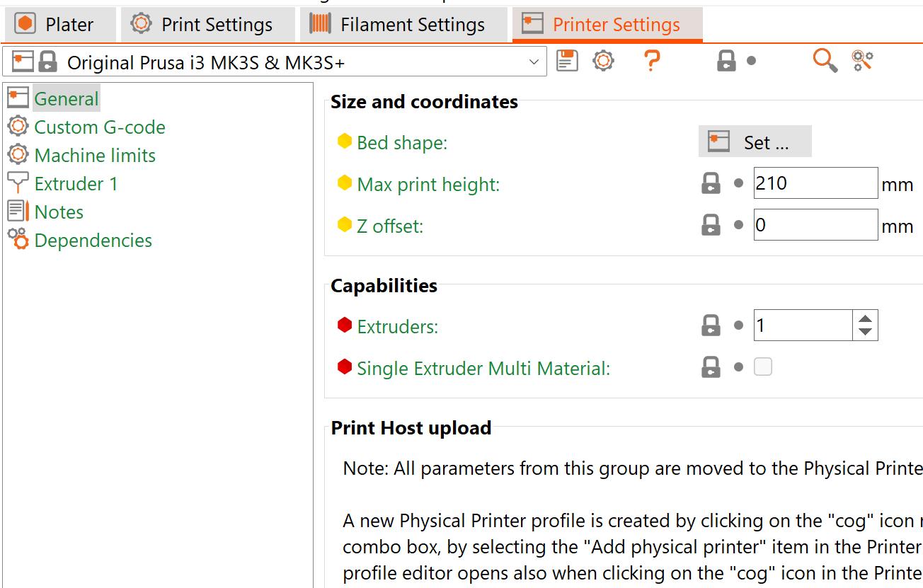The height and width of the screenshot is (588, 923).
Task: Click the lock icon beside Single Extruder Multi Material
Action: [x=710, y=368]
